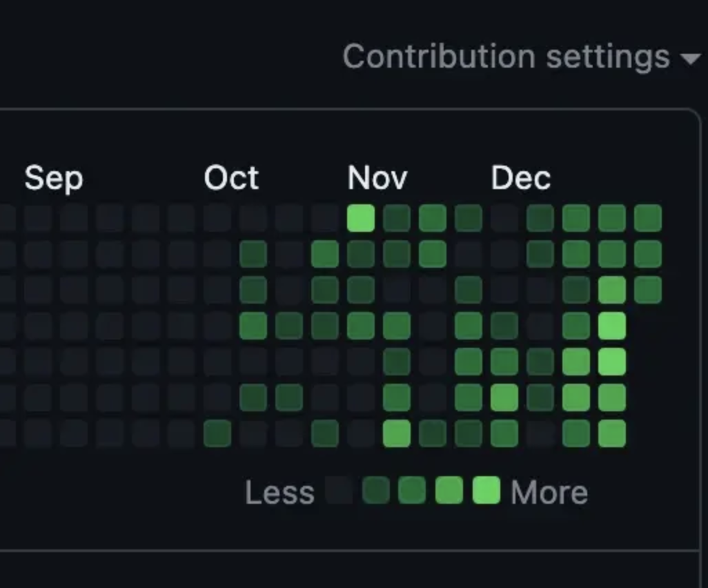Viewport: 708px width, 588px height.
Task: Click the More legend label
Action: click(549, 492)
